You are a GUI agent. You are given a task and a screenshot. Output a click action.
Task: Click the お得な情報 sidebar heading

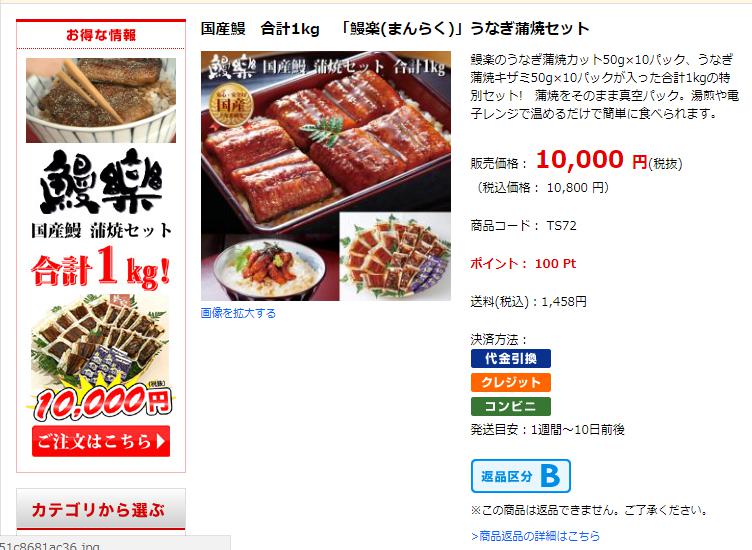pos(101,35)
